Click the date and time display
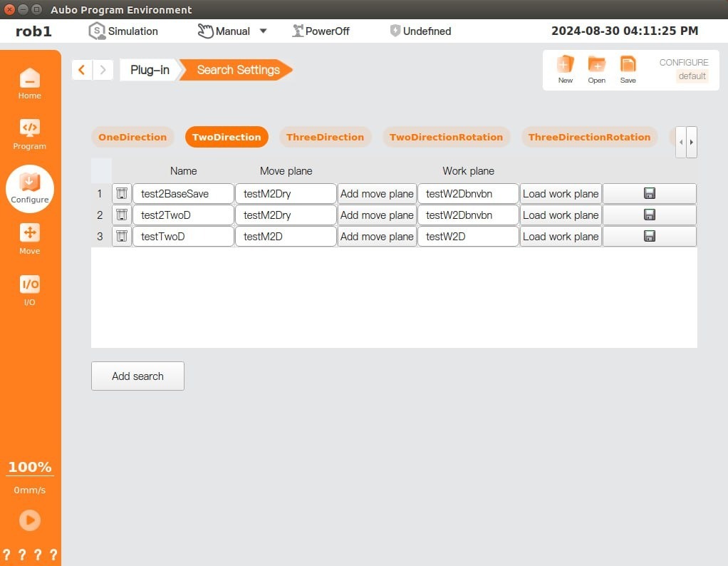Viewport: 728px width, 566px height. click(625, 31)
